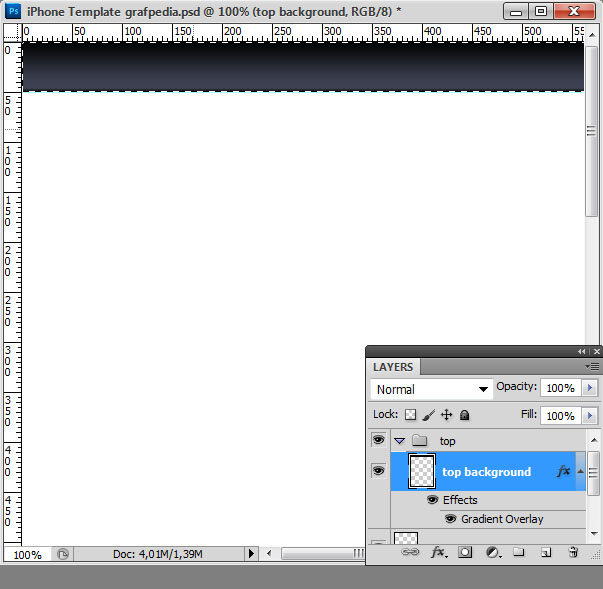The height and width of the screenshot is (589, 603).
Task: Click the Fill 100% field
Action: (560, 416)
